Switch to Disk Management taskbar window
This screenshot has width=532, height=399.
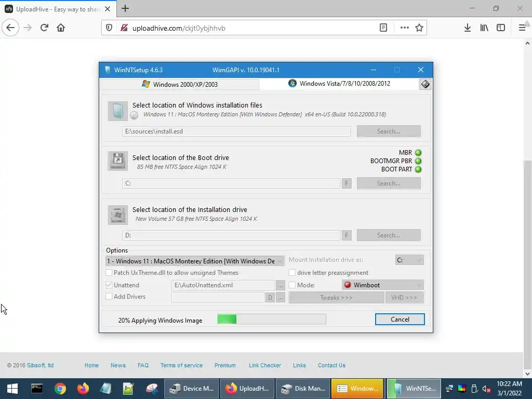point(303,389)
